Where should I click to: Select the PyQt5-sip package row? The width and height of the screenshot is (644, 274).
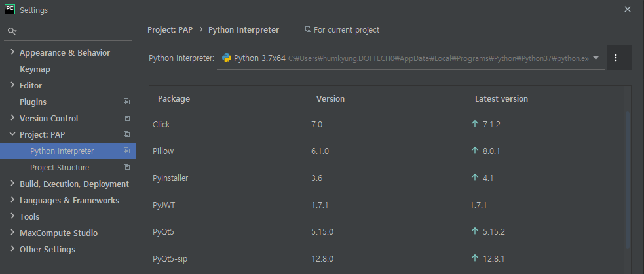[x=387, y=259]
